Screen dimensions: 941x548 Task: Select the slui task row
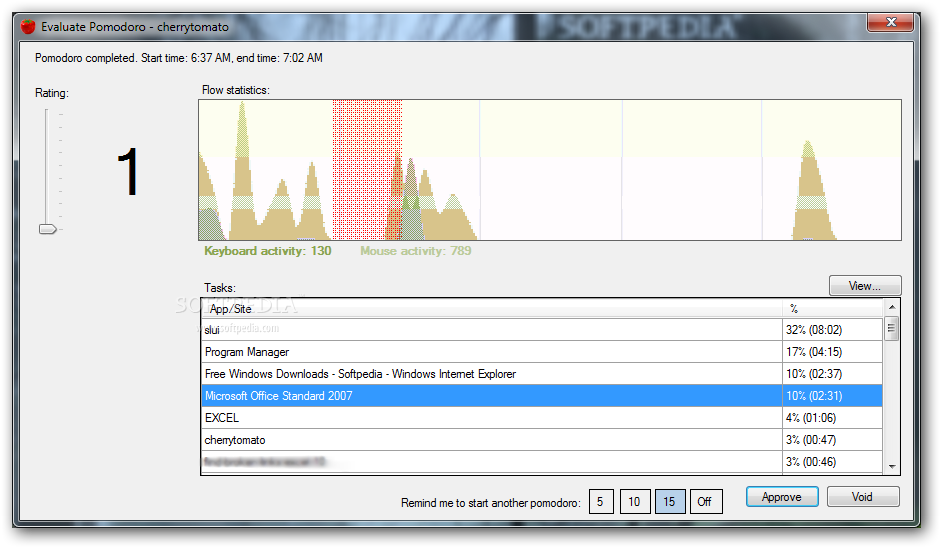coord(542,330)
